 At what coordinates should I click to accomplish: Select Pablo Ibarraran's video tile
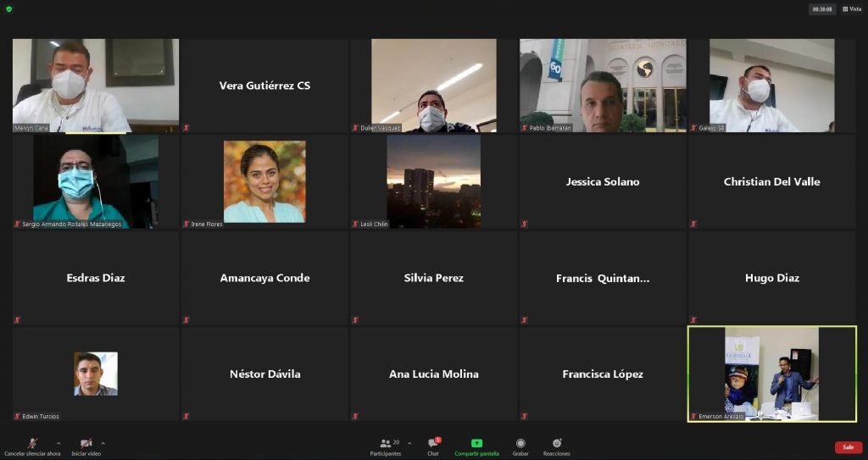(x=602, y=85)
